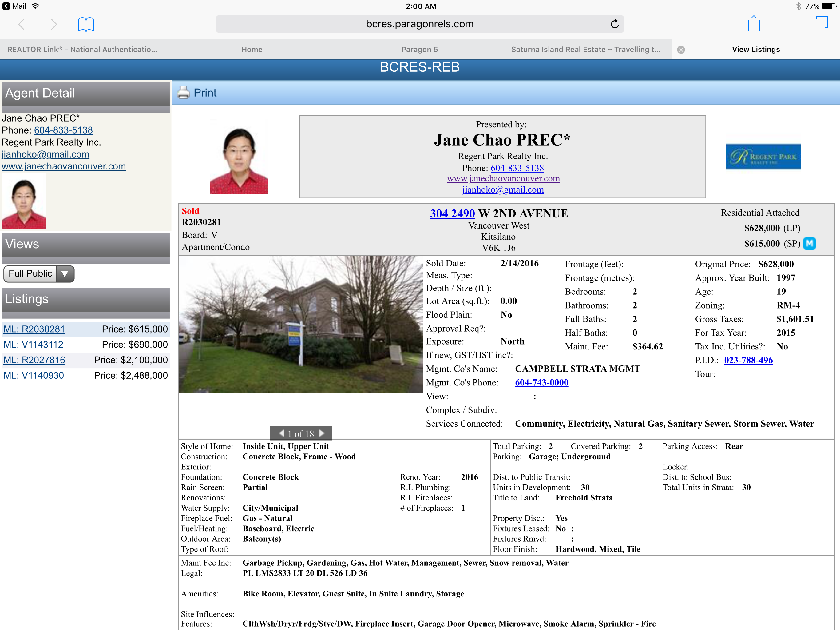The width and height of the screenshot is (840, 630).
Task: Close the View Listings tab
Action: tap(681, 50)
